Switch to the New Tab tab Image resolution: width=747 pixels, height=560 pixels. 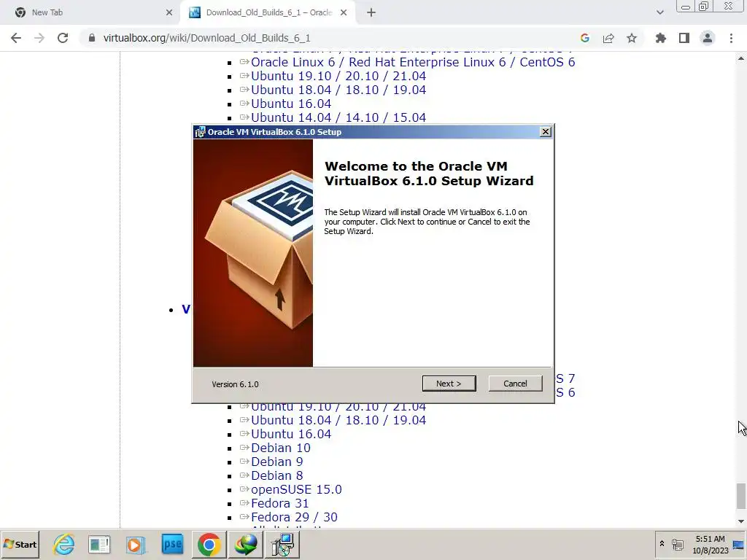point(90,12)
